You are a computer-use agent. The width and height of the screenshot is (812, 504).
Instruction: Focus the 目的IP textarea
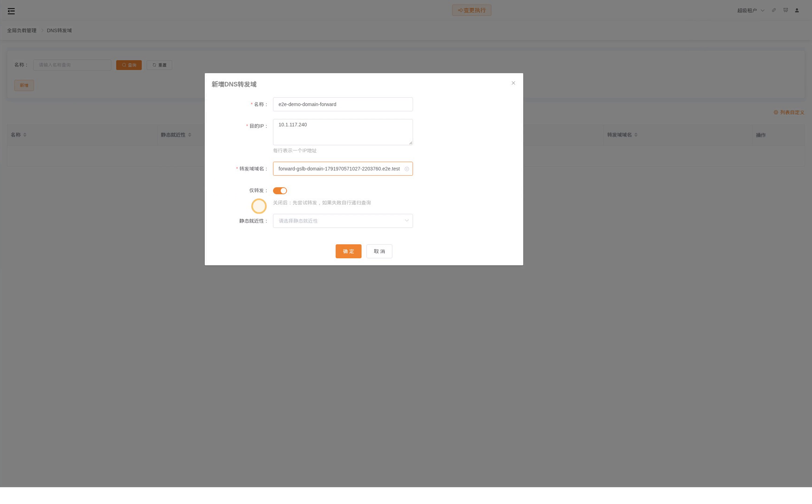point(343,132)
